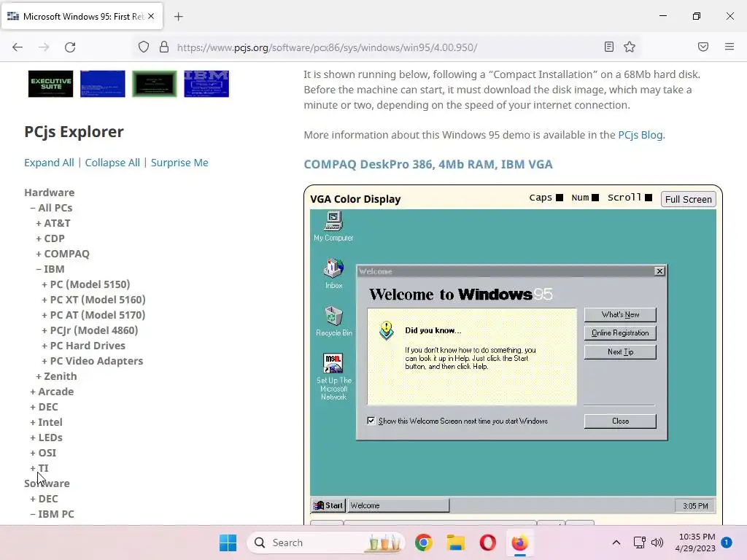Open File Explorer from the taskbar
The image size is (747, 560).
455,542
